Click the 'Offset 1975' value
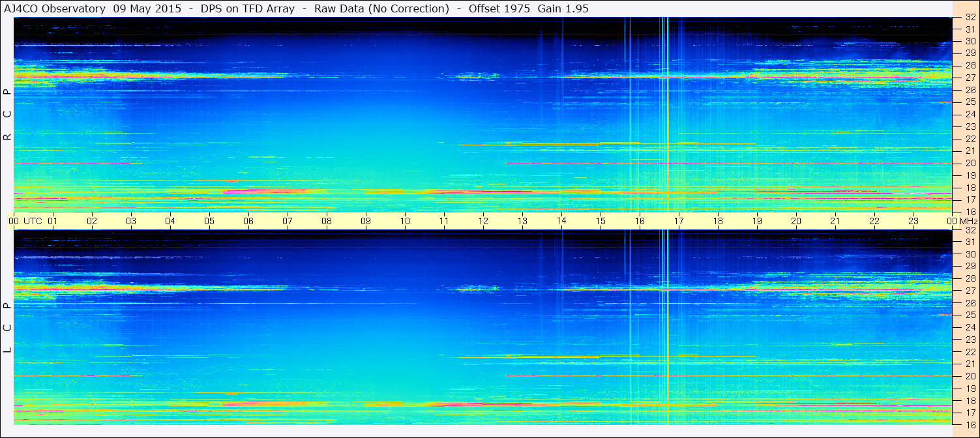The height and width of the screenshot is (438, 980). click(499, 8)
